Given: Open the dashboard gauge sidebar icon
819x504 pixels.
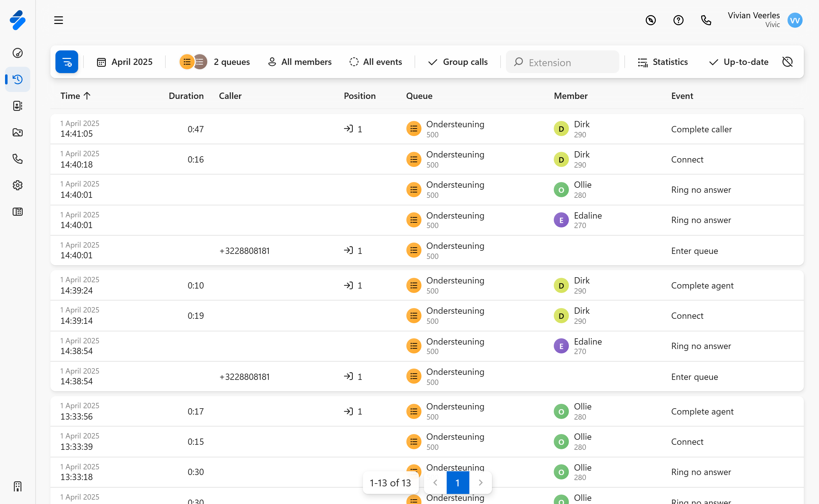Looking at the screenshot, I should [18, 53].
